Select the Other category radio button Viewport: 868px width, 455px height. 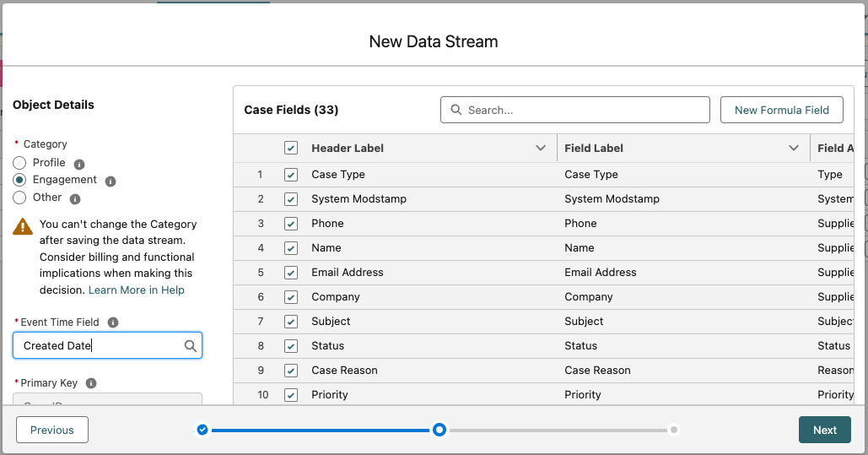(x=19, y=198)
